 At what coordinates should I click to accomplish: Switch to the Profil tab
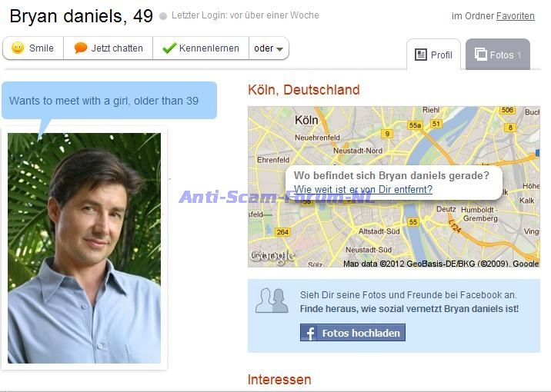tap(433, 55)
